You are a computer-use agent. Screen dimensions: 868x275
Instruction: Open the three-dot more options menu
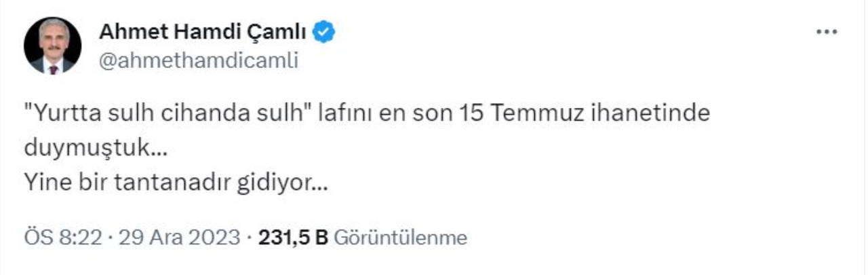coord(826,33)
